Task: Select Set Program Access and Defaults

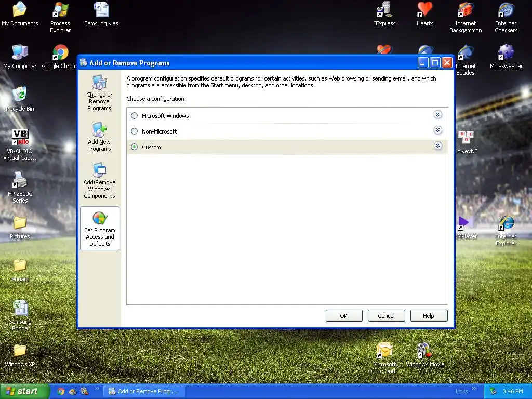Action: point(100,229)
